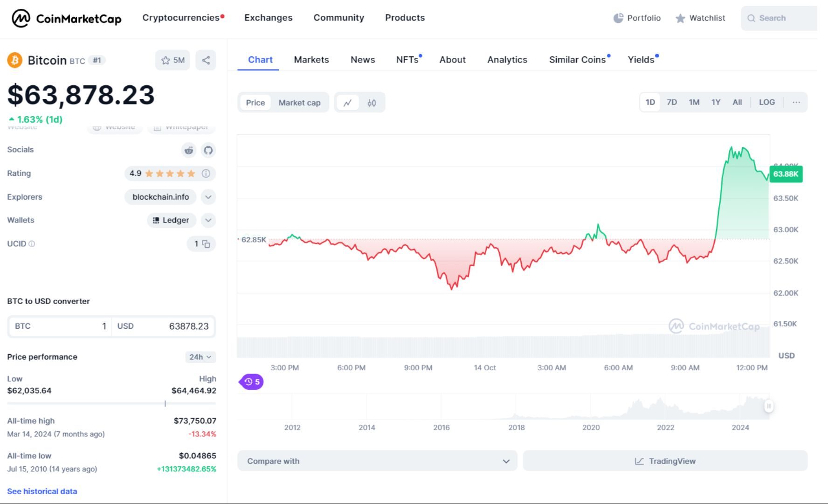Open See historical data link
Image resolution: width=828 pixels, height=504 pixels.
[42, 491]
